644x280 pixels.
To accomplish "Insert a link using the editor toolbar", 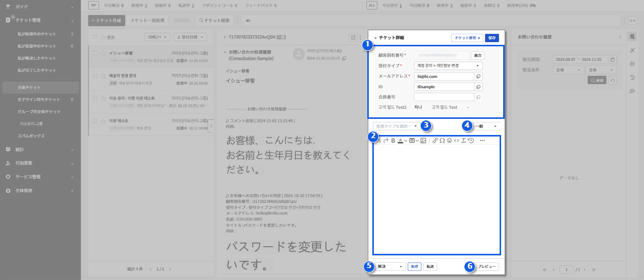I will pyautogui.click(x=435, y=141).
